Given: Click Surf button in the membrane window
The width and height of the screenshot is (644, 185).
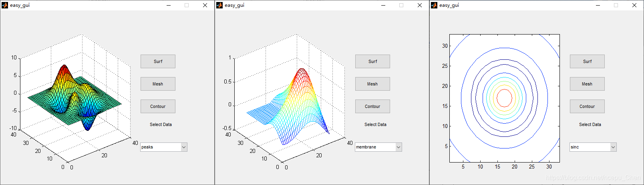Looking at the screenshot, I should (x=372, y=61).
